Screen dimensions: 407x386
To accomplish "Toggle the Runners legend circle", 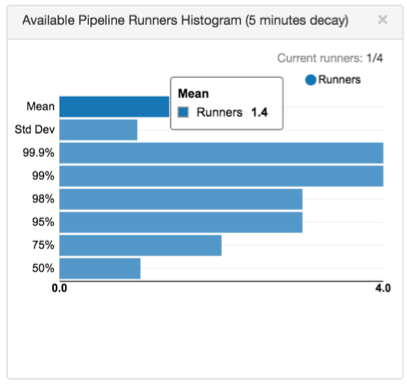I will [x=311, y=80].
